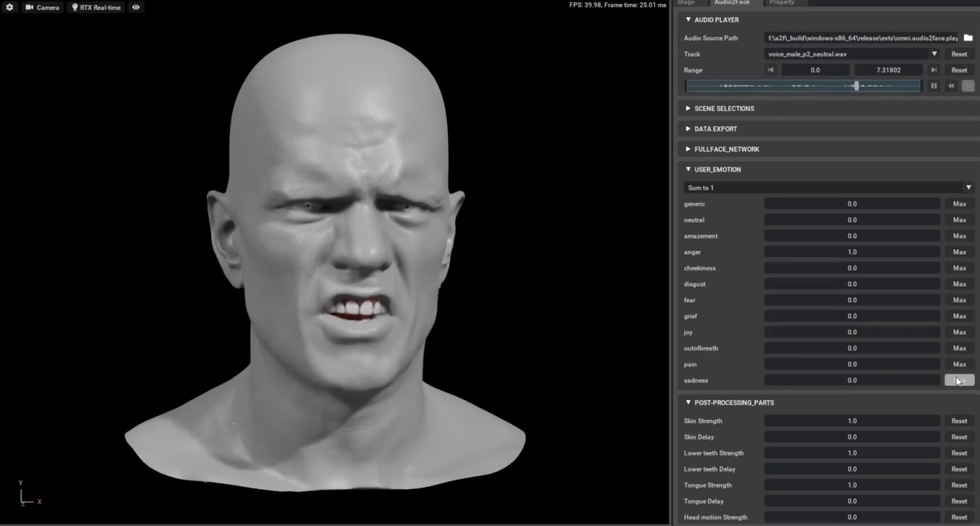Jump to range start icon
980x526 pixels.
(x=770, y=70)
